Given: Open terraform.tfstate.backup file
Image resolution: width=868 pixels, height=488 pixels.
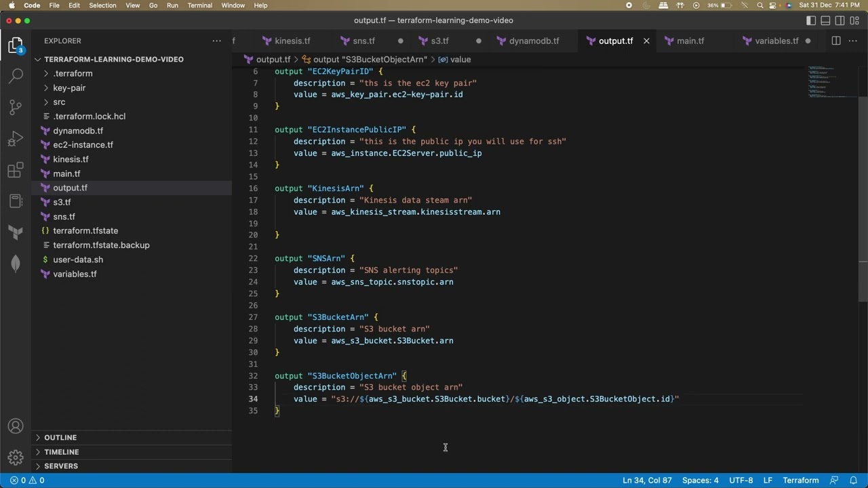Looking at the screenshot, I should [101, 245].
